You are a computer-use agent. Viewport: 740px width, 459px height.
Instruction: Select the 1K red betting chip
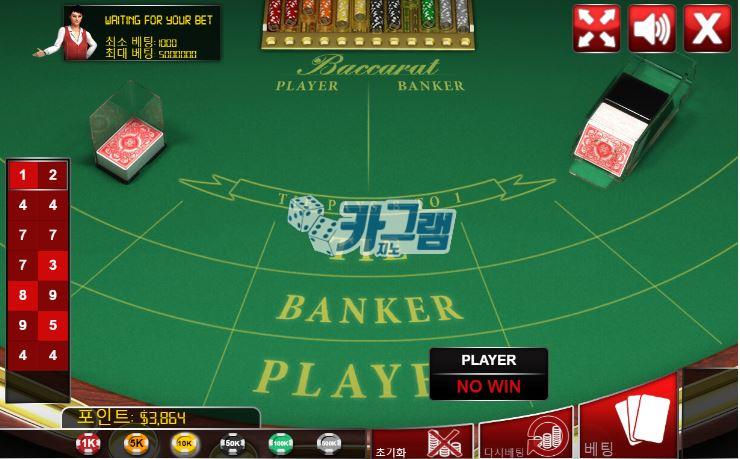pos(88,443)
